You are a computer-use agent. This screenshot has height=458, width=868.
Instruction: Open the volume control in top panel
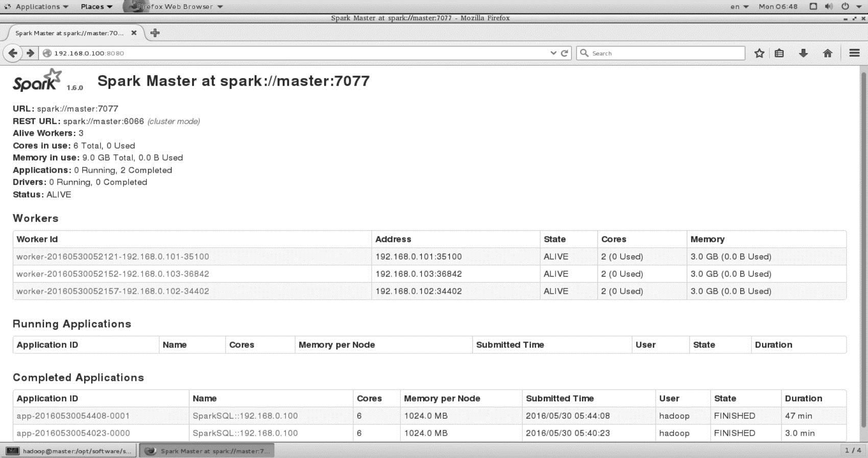click(829, 7)
